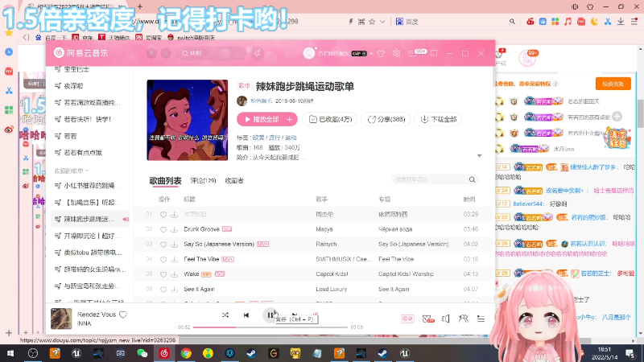This screenshot has height=362, width=644.
Task: Like the song Wake
Action: [163, 274]
